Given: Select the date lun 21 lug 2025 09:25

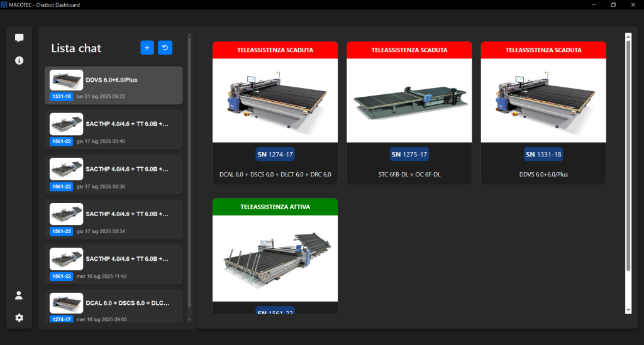Looking at the screenshot, I should tap(101, 96).
